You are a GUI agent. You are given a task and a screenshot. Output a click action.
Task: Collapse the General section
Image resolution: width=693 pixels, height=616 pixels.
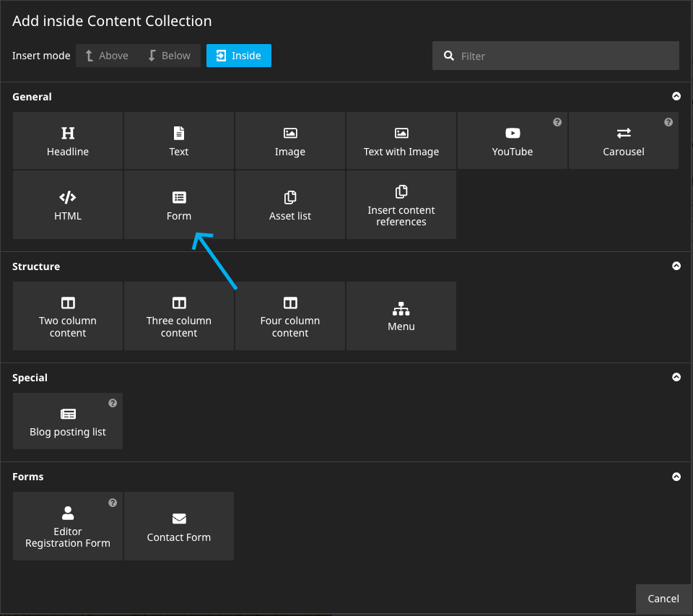[676, 96]
